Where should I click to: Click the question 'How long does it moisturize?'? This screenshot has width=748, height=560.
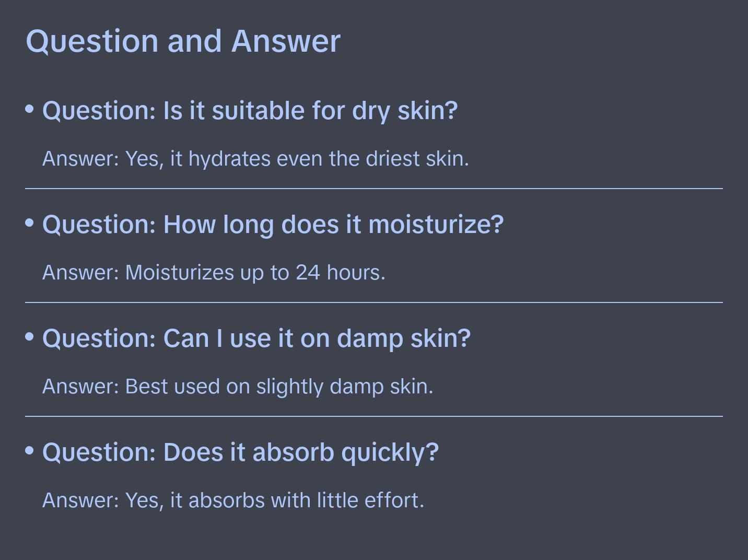[x=273, y=225]
